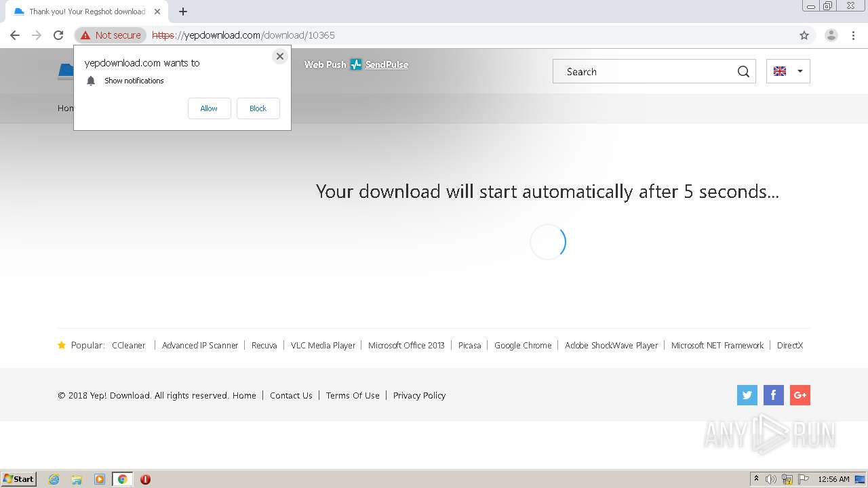Launch Internet Explorer from taskbar

click(54, 479)
